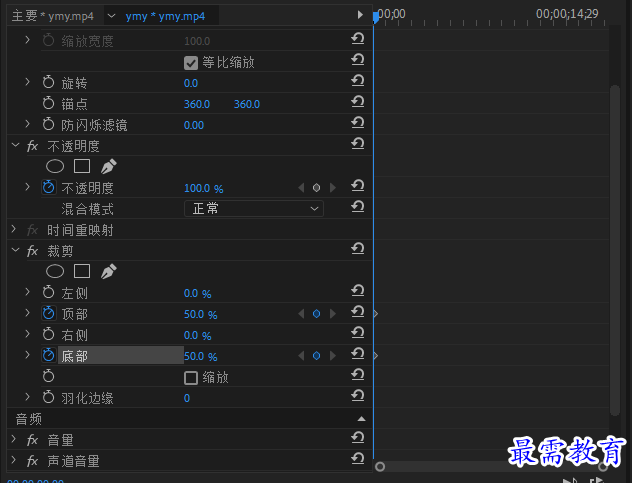Expand the 声道音量 audio effect
The width and height of the screenshot is (632, 483).
[x=14, y=460]
